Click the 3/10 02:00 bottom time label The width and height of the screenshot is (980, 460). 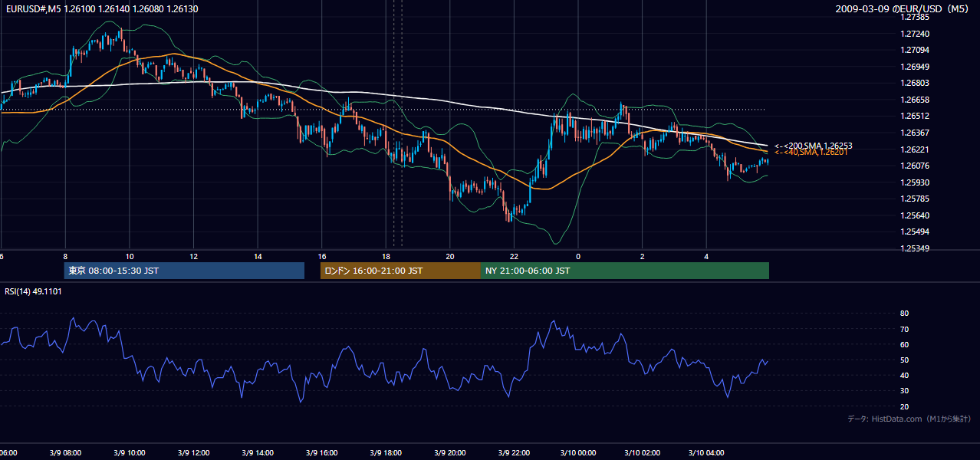coord(642,452)
